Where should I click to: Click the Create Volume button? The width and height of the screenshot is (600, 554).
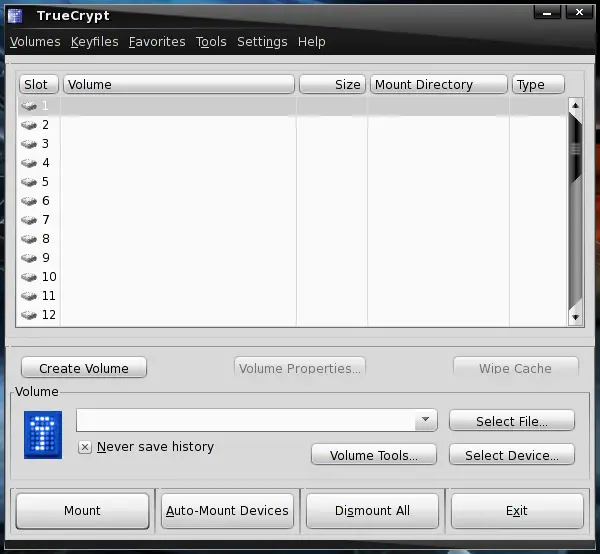click(x=84, y=368)
